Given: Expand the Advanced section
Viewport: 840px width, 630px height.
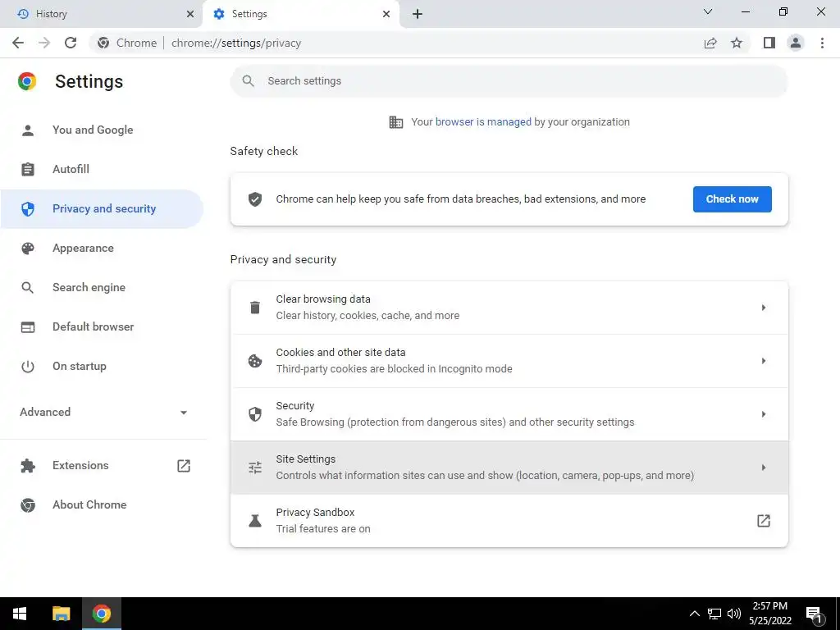Looking at the screenshot, I should 103,412.
